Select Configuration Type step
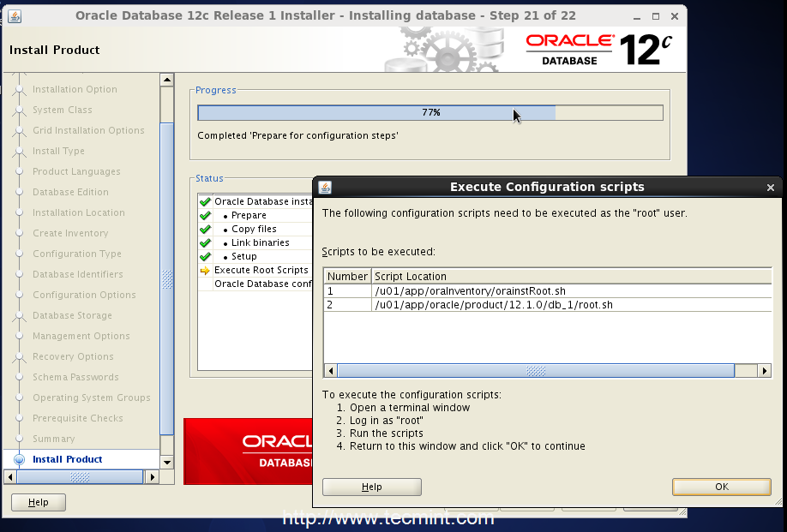 coord(77,254)
